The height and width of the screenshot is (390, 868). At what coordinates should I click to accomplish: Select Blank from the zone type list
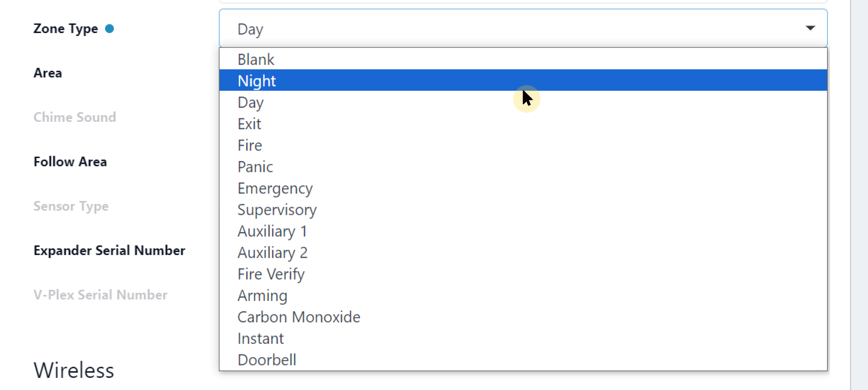(x=256, y=59)
